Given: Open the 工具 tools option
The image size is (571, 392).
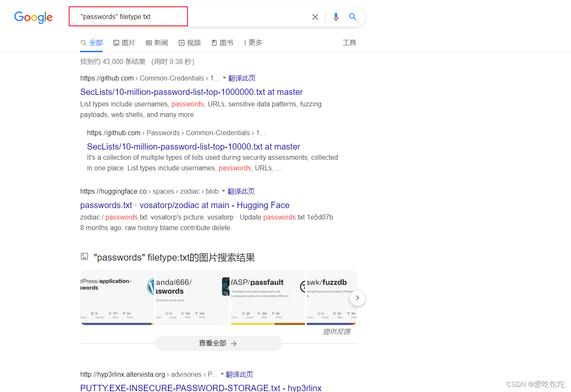Looking at the screenshot, I should [350, 43].
